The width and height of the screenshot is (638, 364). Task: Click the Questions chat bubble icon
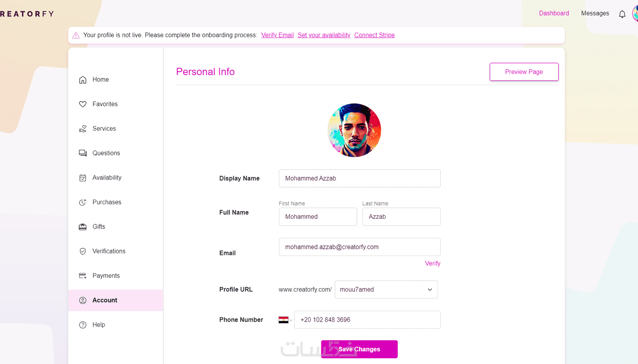click(83, 153)
